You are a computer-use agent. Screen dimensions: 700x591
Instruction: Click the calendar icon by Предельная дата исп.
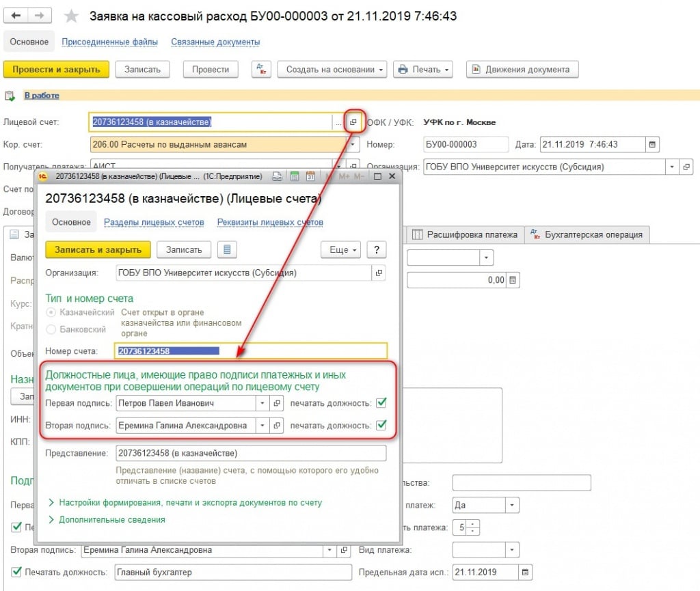coord(525,572)
